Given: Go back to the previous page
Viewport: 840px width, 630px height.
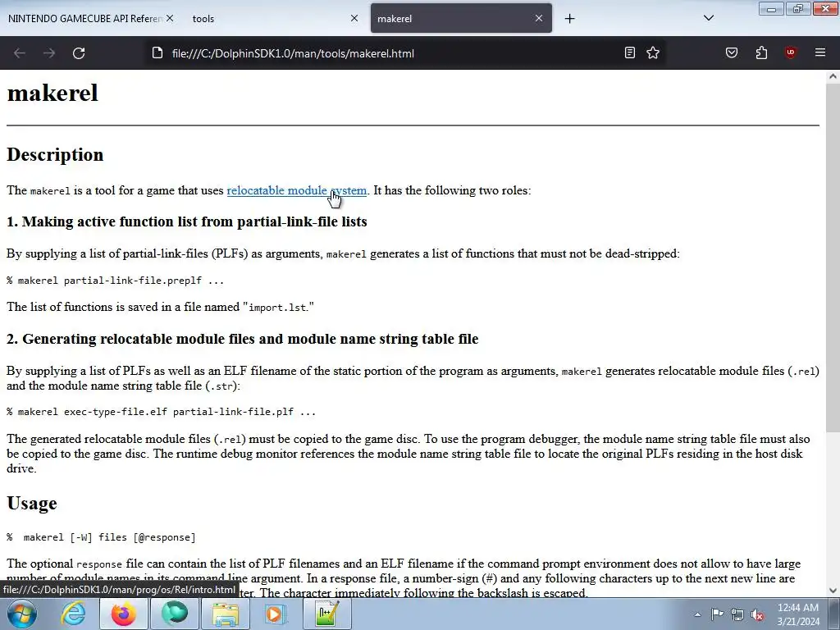Looking at the screenshot, I should click(x=20, y=53).
